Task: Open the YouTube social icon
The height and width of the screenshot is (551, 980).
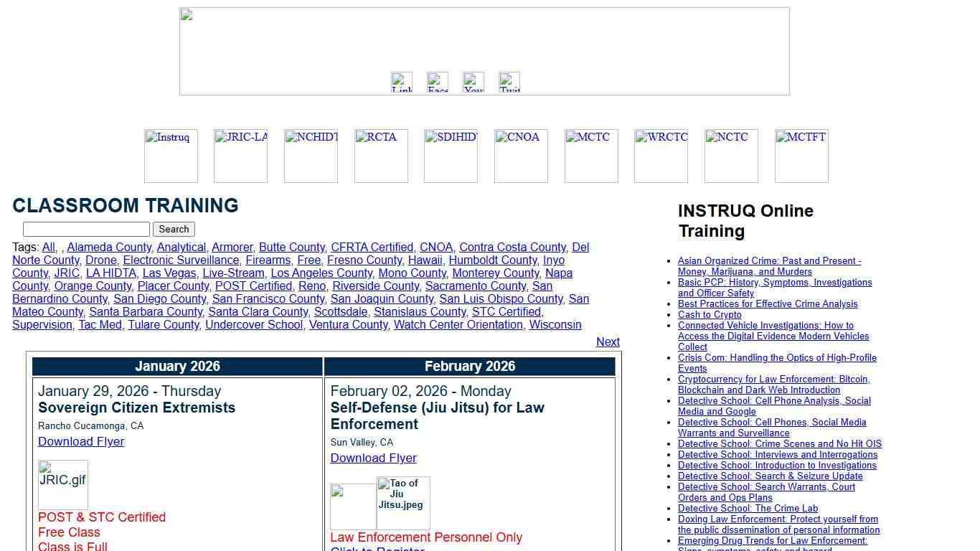Action: tap(473, 83)
